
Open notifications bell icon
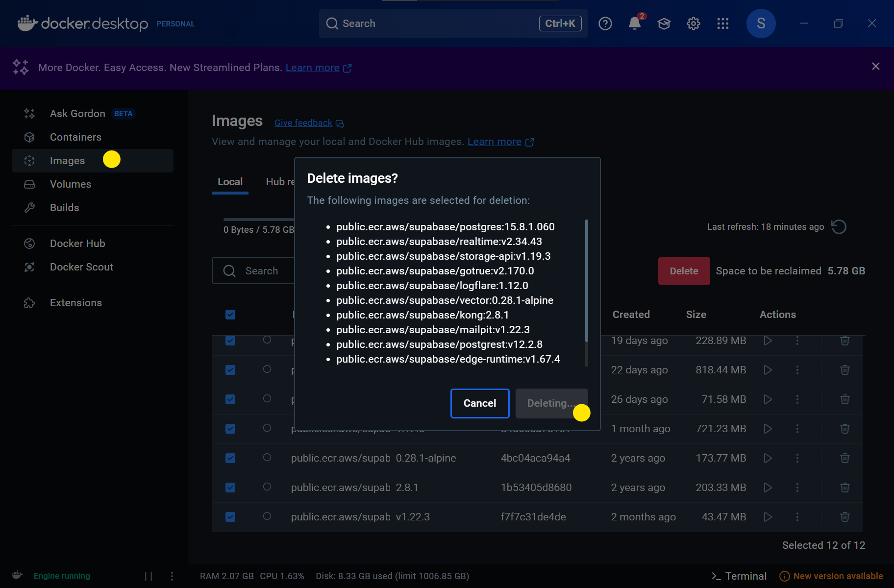click(635, 24)
